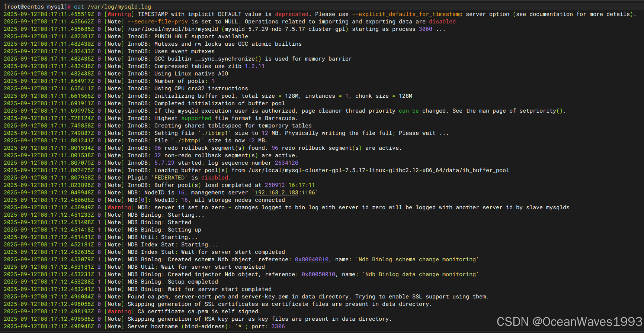Click timestamp '2025-09-12T08:17:11.455519Z'
Screen dimensions: 644x333
[x=49, y=14]
